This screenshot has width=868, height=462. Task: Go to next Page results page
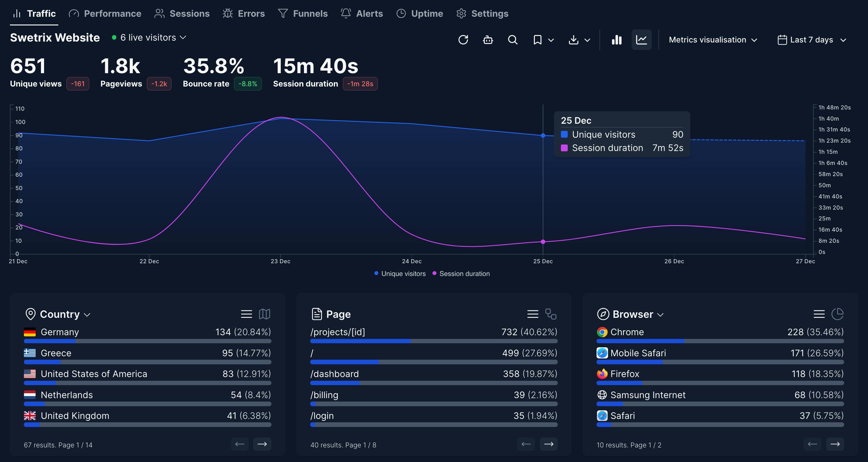click(x=548, y=444)
